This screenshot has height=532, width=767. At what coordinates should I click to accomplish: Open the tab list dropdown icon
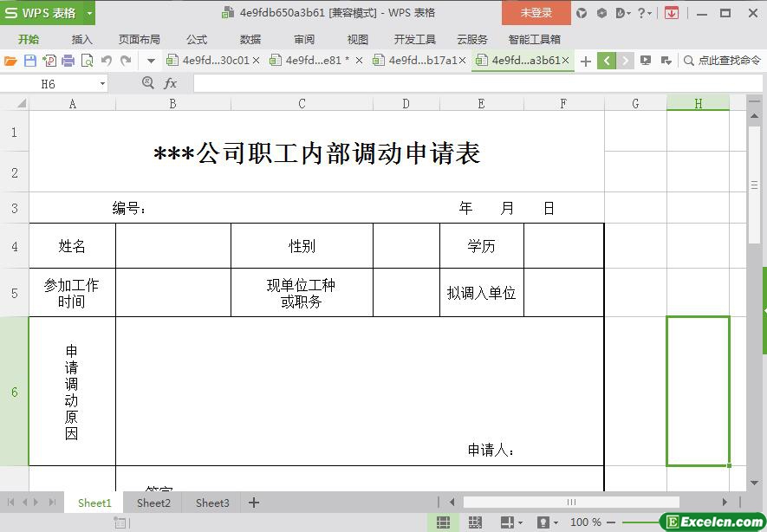(666, 61)
